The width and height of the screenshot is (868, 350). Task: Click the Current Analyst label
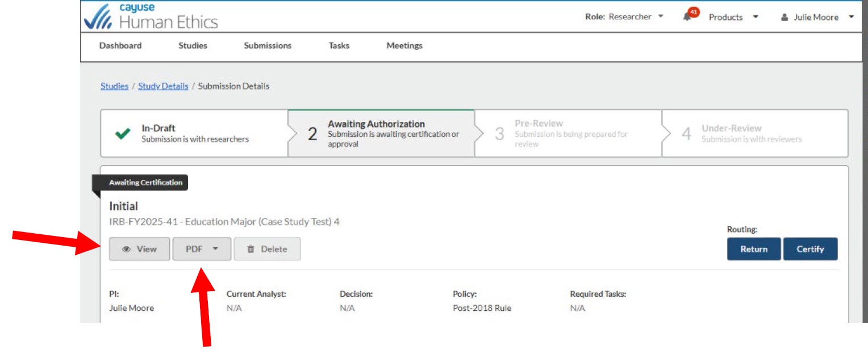tap(256, 294)
